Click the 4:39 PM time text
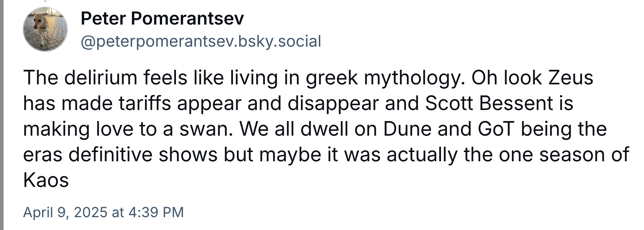Screen dimensions: 644x230 tap(156, 212)
